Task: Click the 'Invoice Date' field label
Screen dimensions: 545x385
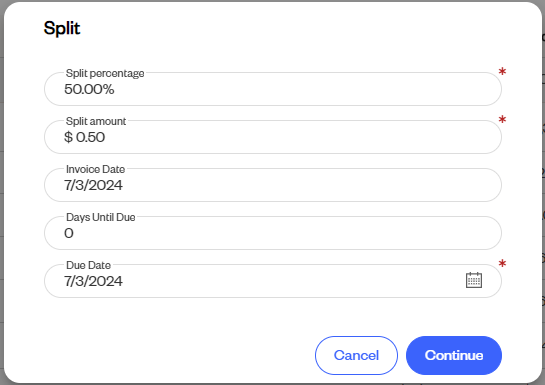Action: [96, 169]
